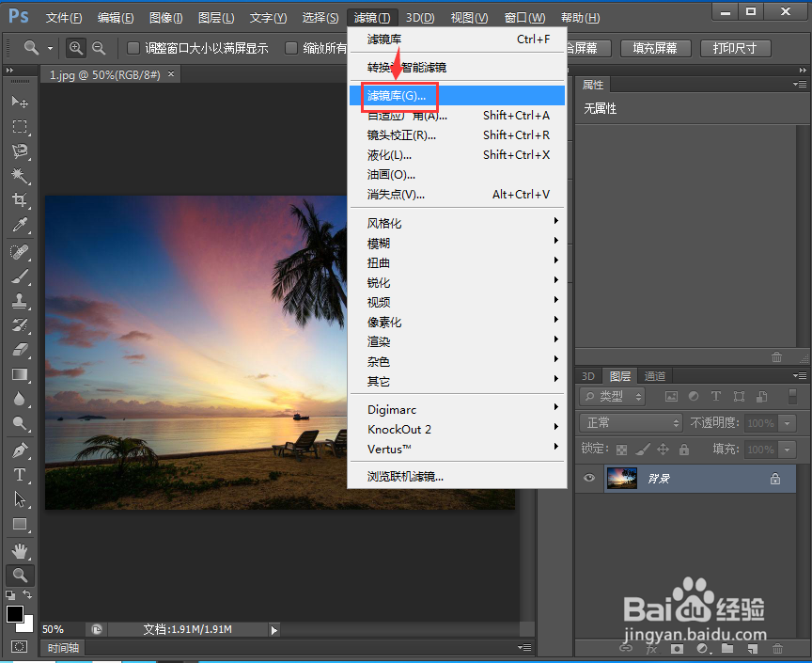Select the Polygonal Lasso tool
Image resolution: width=812 pixels, height=663 pixels.
(x=20, y=151)
